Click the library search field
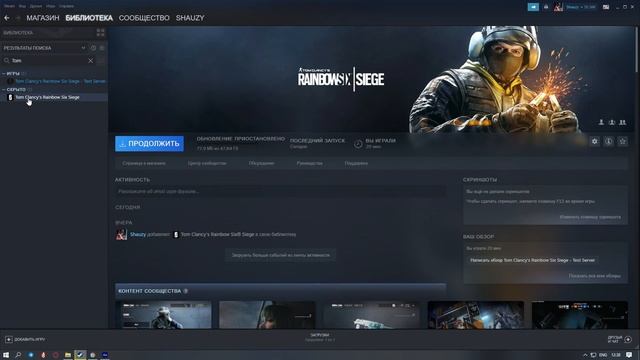The height and width of the screenshot is (360, 640). pyautogui.click(x=48, y=60)
